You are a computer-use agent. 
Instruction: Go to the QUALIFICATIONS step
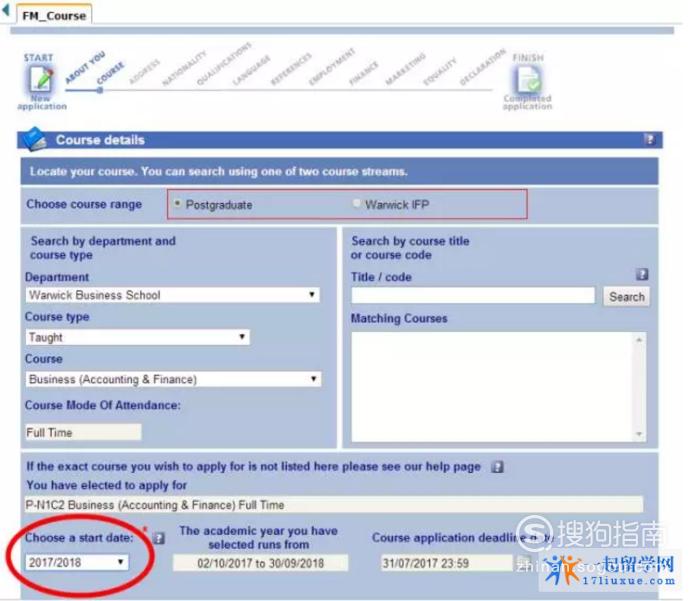point(224,64)
